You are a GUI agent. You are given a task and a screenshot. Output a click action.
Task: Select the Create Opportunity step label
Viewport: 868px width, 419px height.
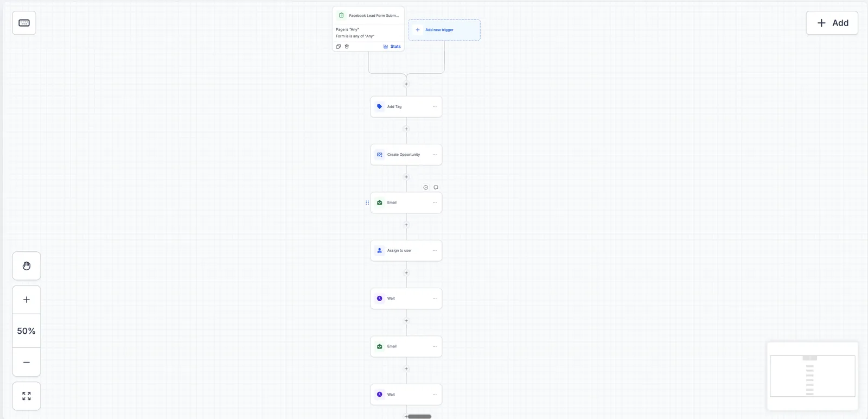click(404, 155)
